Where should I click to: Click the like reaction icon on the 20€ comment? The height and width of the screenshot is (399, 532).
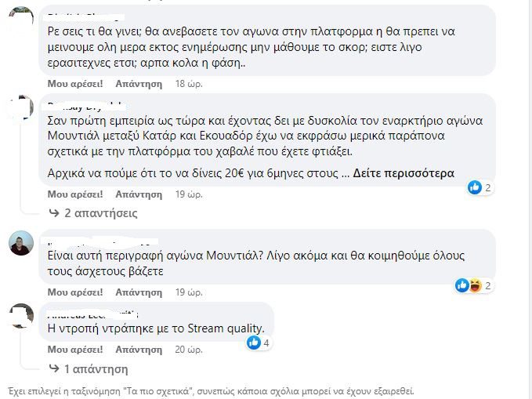pyautogui.click(x=474, y=187)
